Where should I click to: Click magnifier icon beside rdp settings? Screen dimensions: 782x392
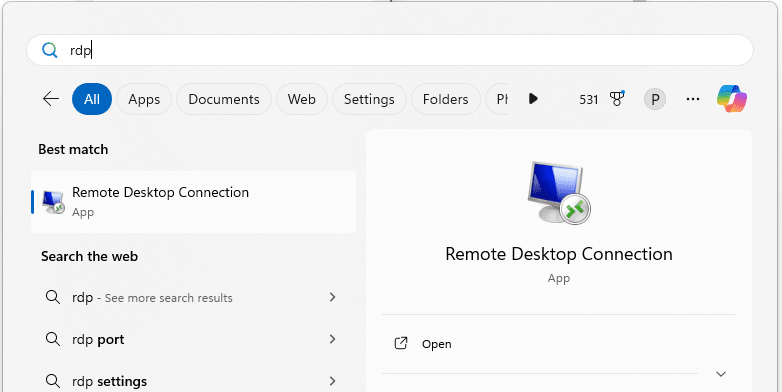tap(53, 381)
